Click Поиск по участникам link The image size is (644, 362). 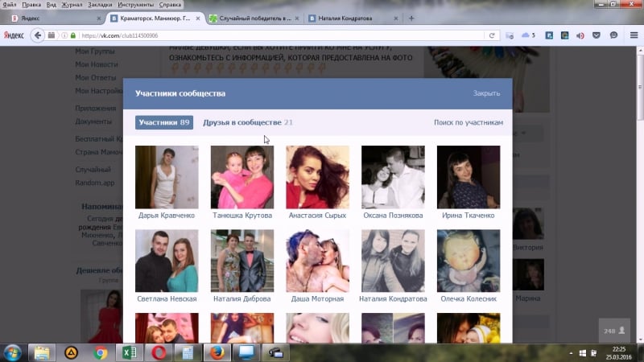[x=468, y=122]
